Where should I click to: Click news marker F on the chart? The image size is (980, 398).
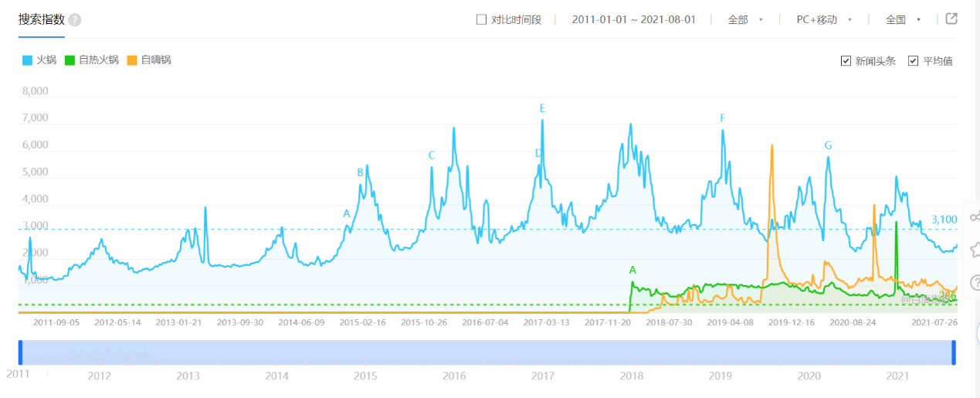coord(723,118)
